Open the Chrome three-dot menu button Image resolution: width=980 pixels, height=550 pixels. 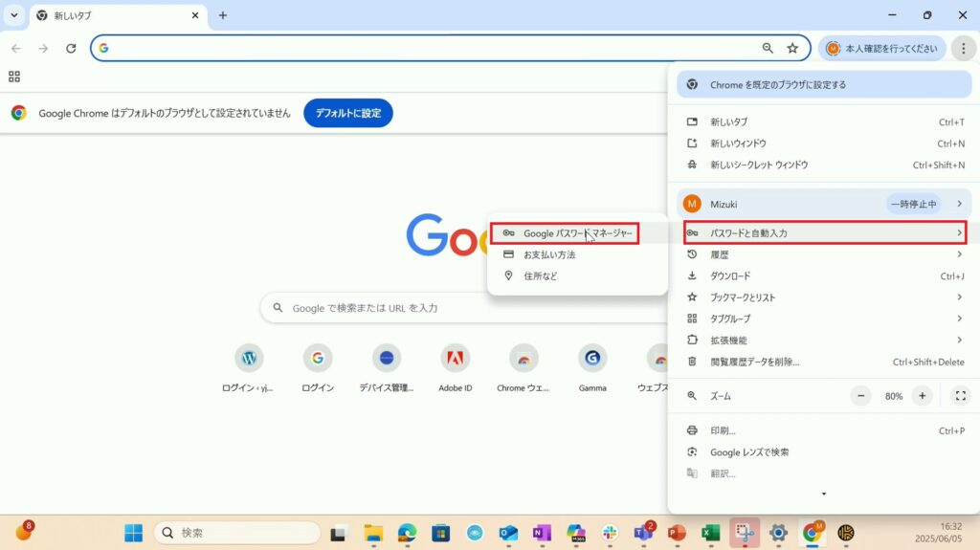tap(963, 48)
